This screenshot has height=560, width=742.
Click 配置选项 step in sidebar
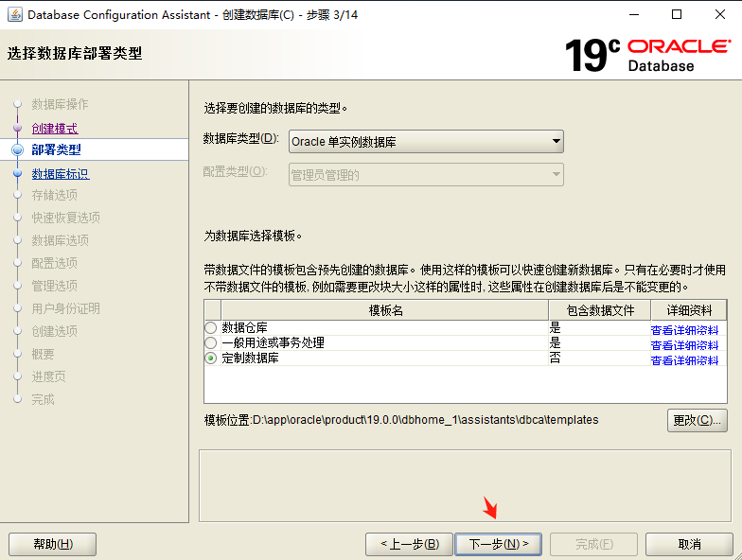55,263
